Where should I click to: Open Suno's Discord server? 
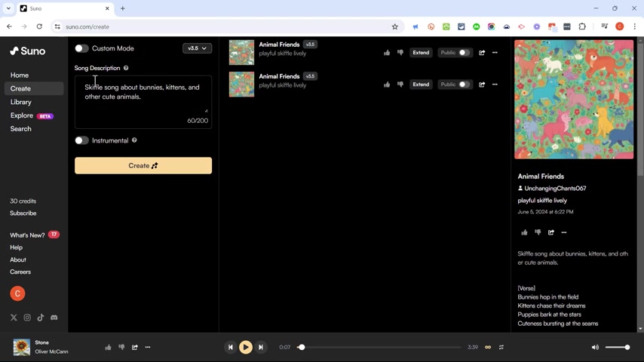coord(54,318)
